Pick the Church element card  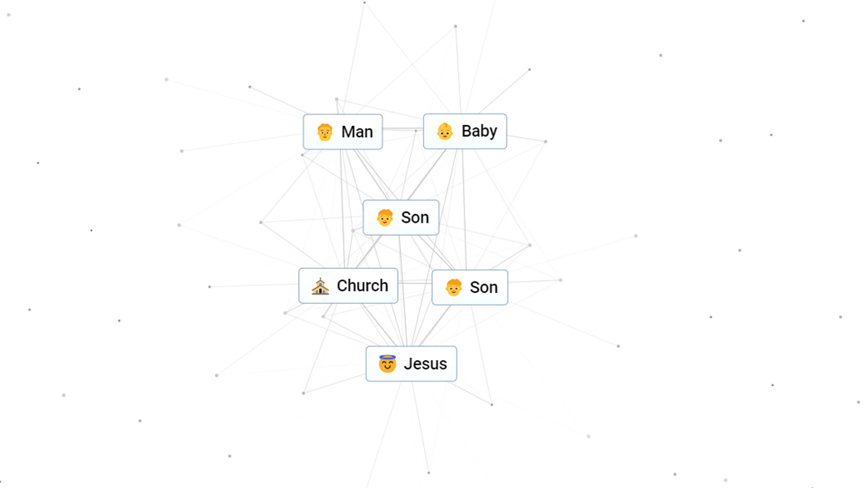pos(348,286)
